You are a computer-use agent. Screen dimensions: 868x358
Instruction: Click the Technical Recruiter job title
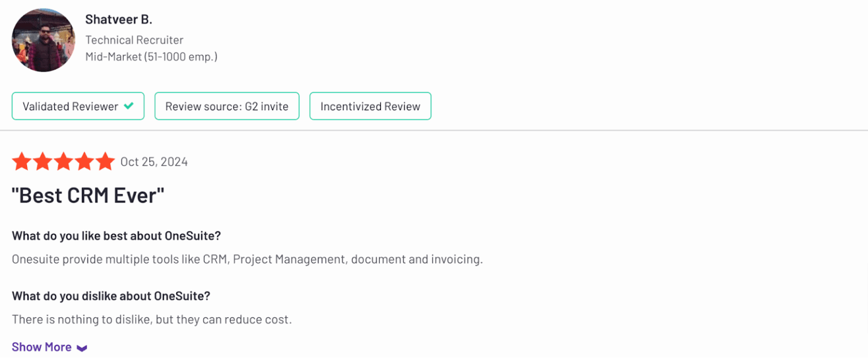point(134,40)
